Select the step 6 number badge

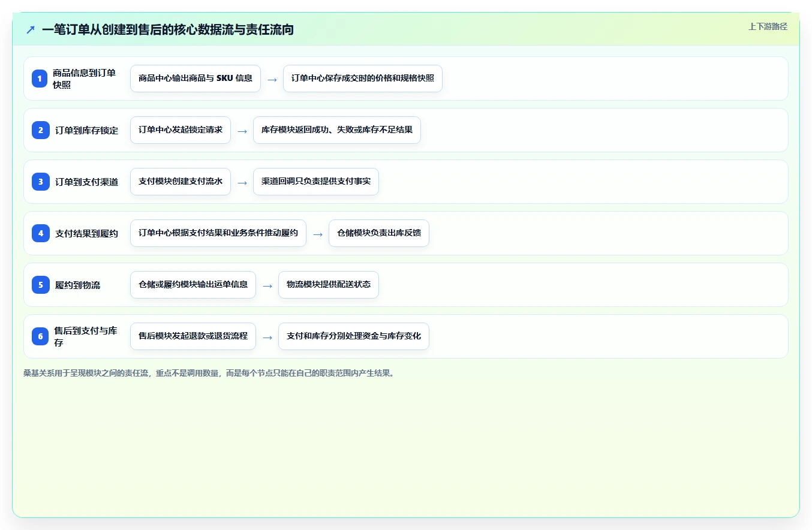coord(40,336)
